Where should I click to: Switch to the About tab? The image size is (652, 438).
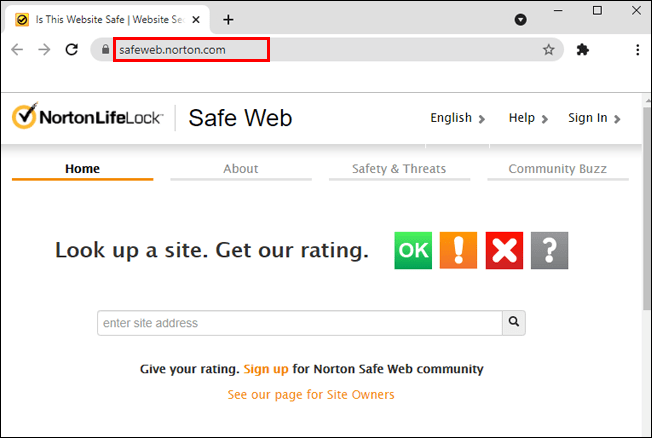pyautogui.click(x=241, y=169)
